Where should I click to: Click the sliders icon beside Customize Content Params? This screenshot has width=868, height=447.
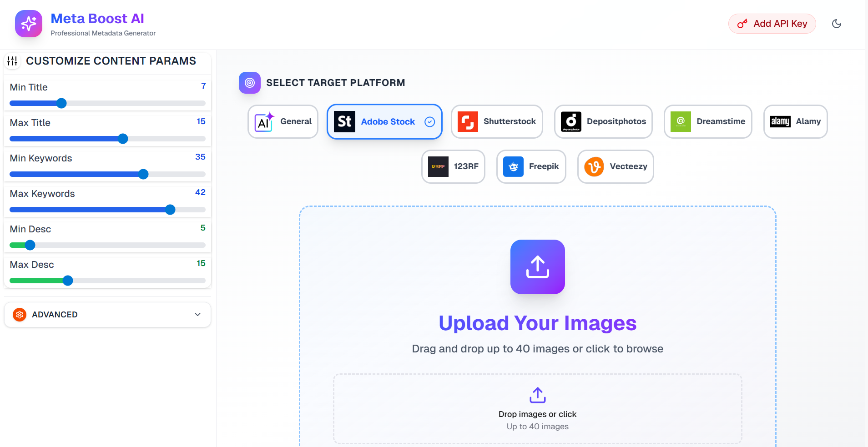13,61
